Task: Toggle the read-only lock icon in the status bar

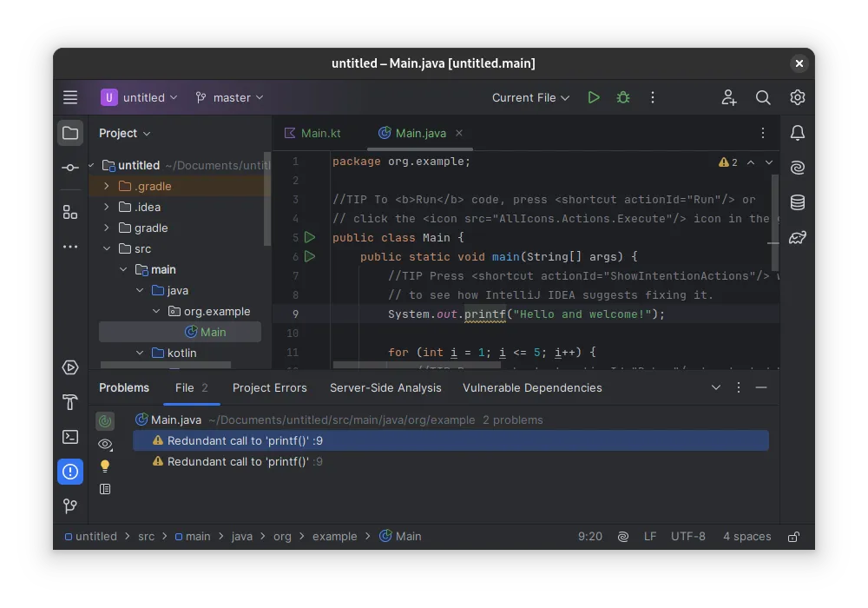Action: click(792, 537)
